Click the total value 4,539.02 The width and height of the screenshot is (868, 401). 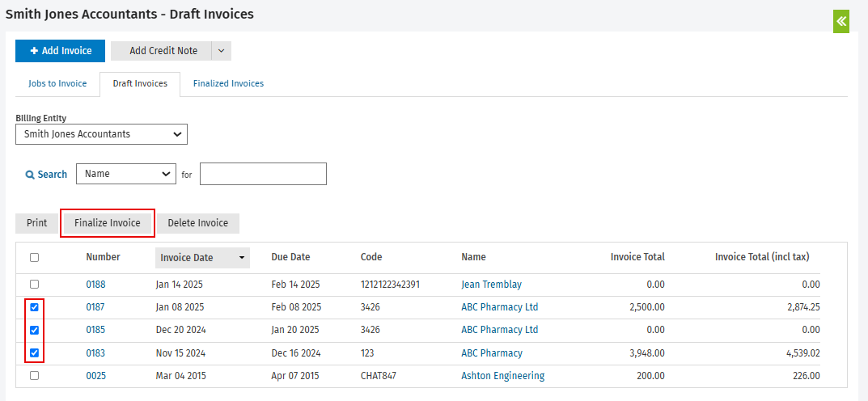(803, 353)
